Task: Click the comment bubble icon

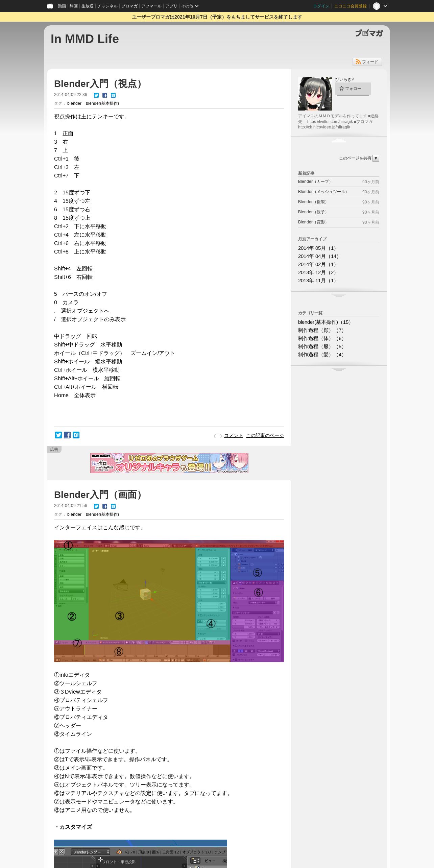Action: pyautogui.click(x=218, y=436)
